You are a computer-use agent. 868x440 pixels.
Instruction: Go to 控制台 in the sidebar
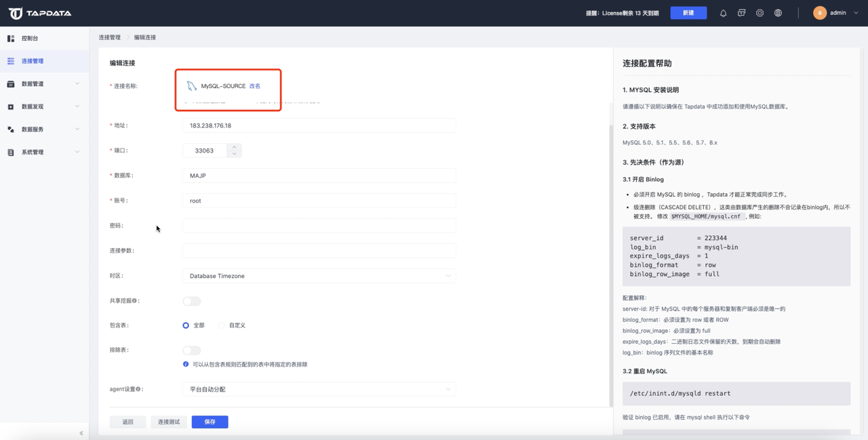(x=44, y=39)
